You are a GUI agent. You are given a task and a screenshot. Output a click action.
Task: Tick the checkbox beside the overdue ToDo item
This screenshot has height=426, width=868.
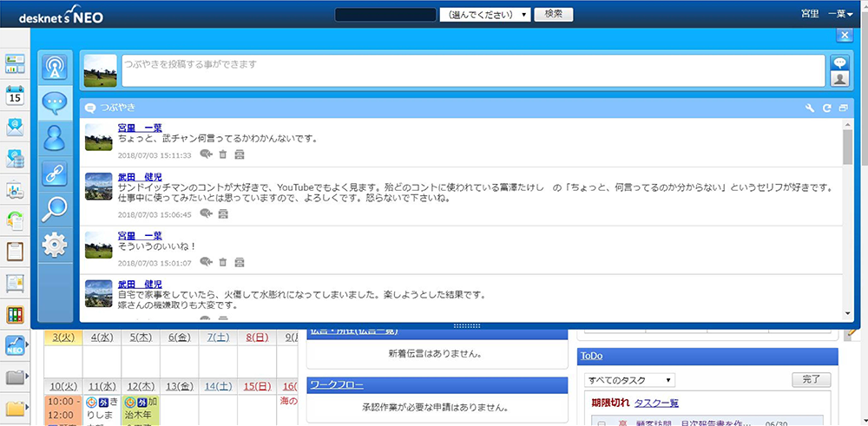click(601, 423)
